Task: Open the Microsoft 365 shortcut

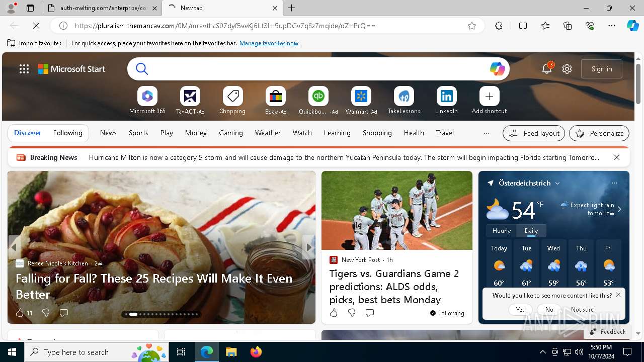Action: coord(147,101)
